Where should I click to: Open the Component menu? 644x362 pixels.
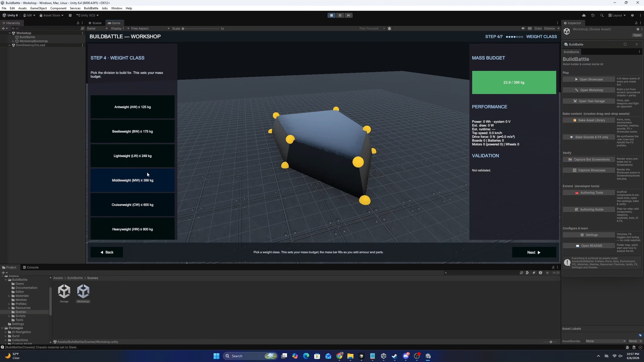pos(58,8)
